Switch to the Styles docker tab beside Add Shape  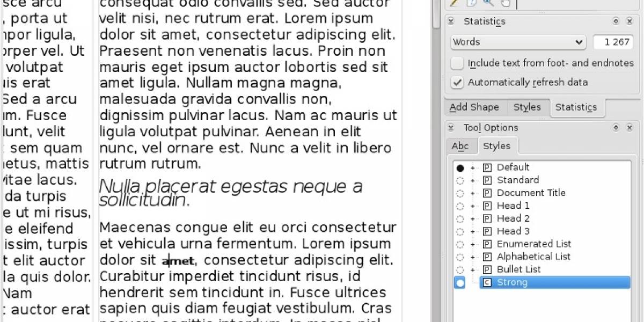[528, 107]
